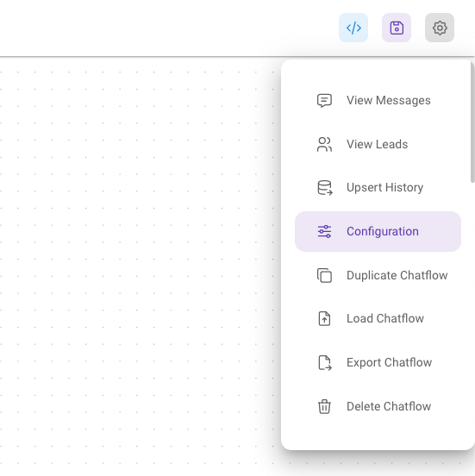
Task: Click the Delete Chatflow trash icon
Action: (324, 406)
